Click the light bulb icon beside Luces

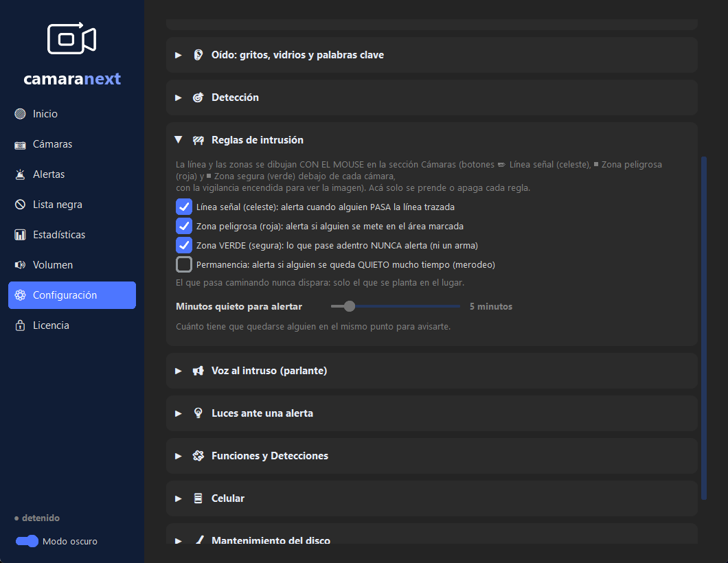[198, 413]
